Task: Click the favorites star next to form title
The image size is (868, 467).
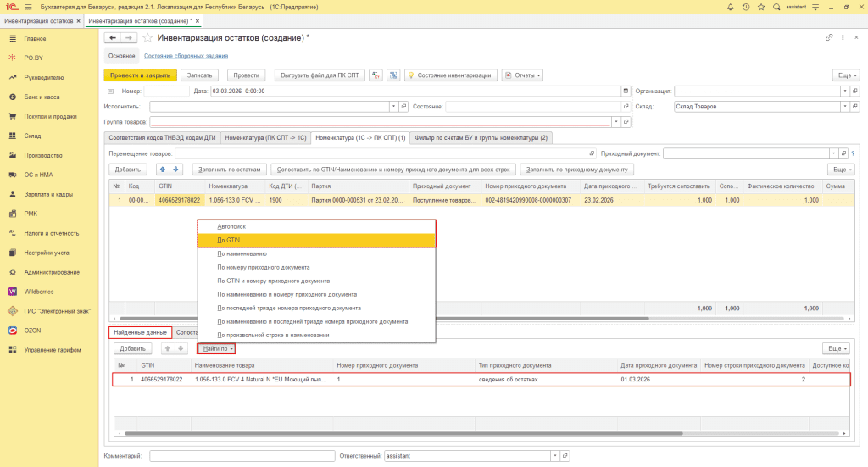Action: coord(147,38)
